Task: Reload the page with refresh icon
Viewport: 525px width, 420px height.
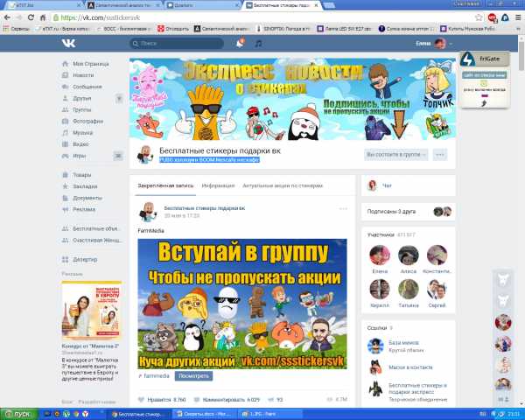Action: 31,17
